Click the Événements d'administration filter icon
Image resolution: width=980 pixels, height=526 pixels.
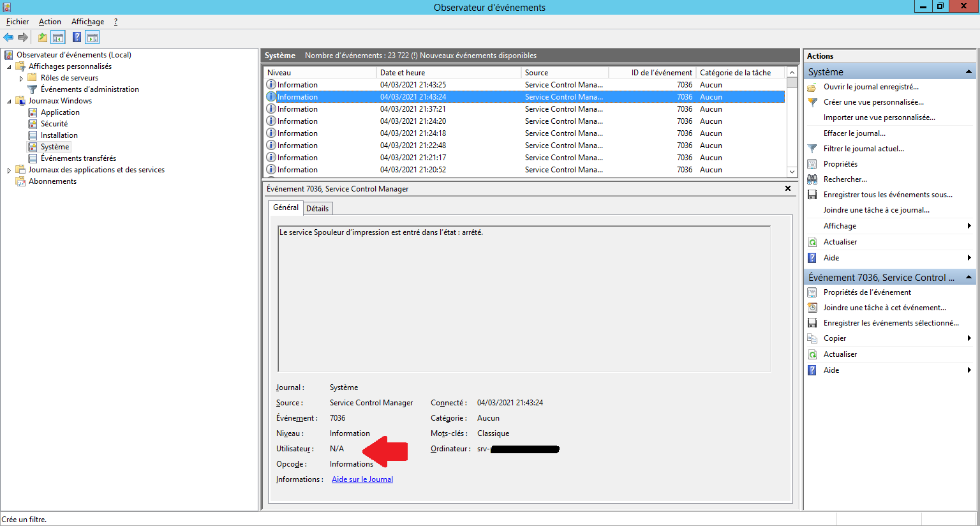pos(33,89)
